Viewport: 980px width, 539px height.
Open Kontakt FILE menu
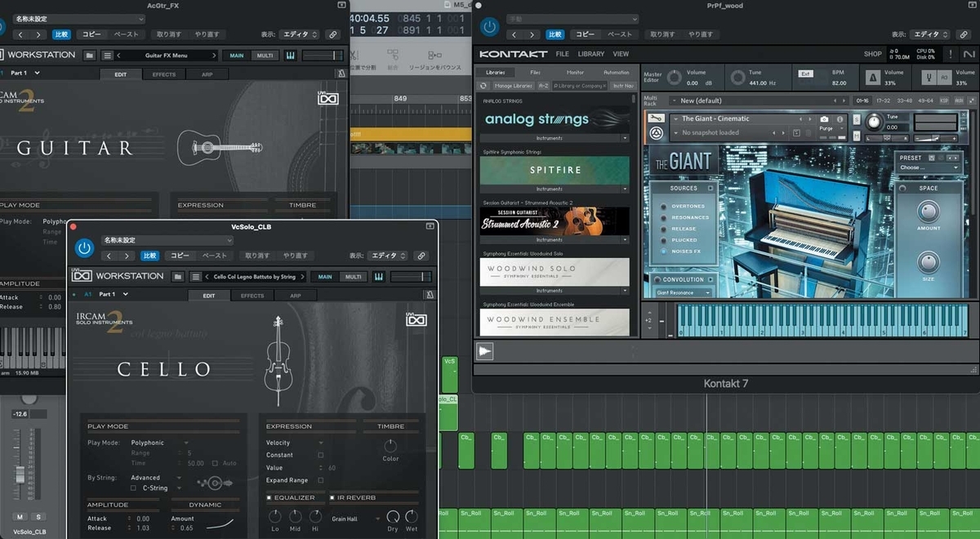pos(563,54)
